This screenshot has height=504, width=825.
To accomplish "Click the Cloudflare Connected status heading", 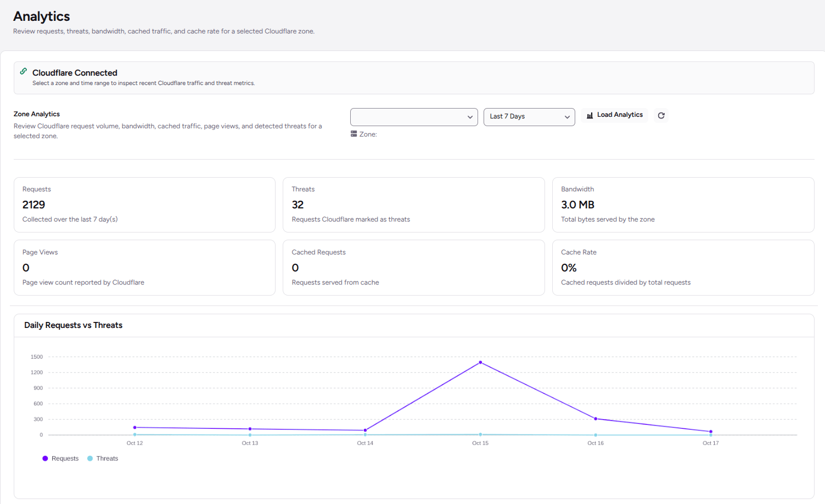I will [x=75, y=73].
